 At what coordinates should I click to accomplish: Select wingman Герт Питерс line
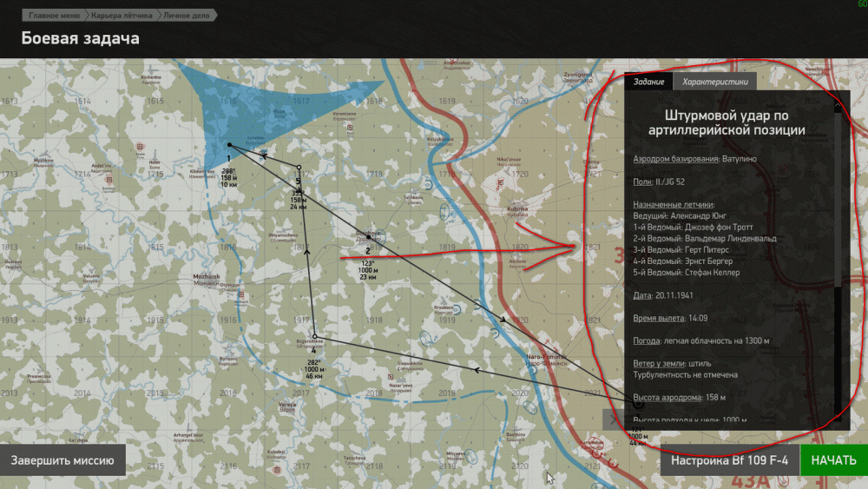[x=681, y=250]
